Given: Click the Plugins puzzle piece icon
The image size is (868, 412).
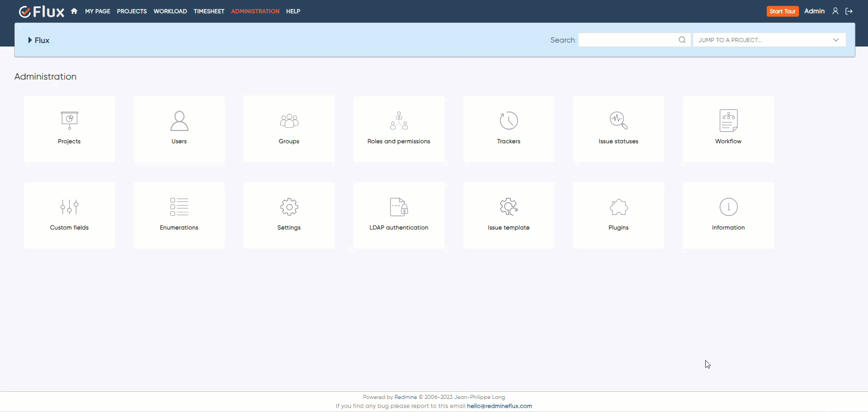Looking at the screenshot, I should (x=618, y=207).
